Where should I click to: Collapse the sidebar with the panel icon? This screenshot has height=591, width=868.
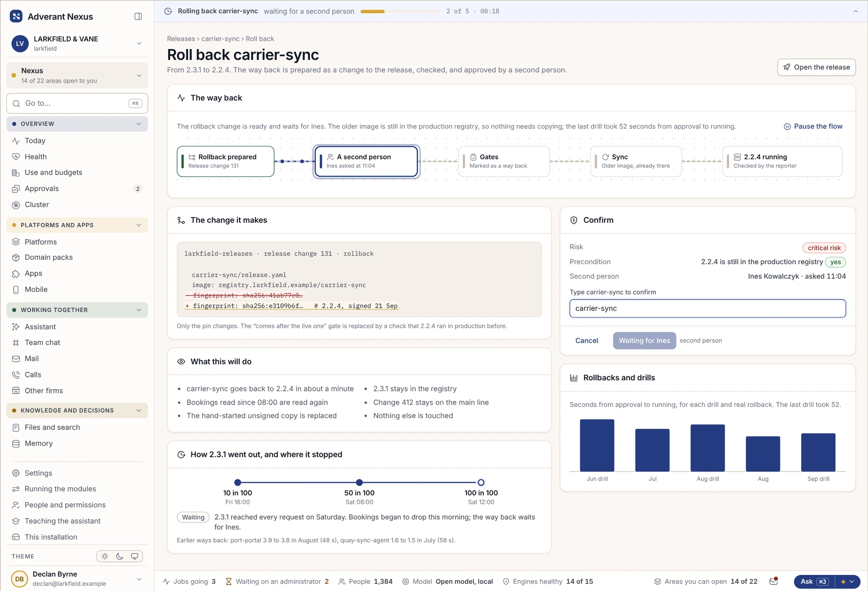(138, 17)
